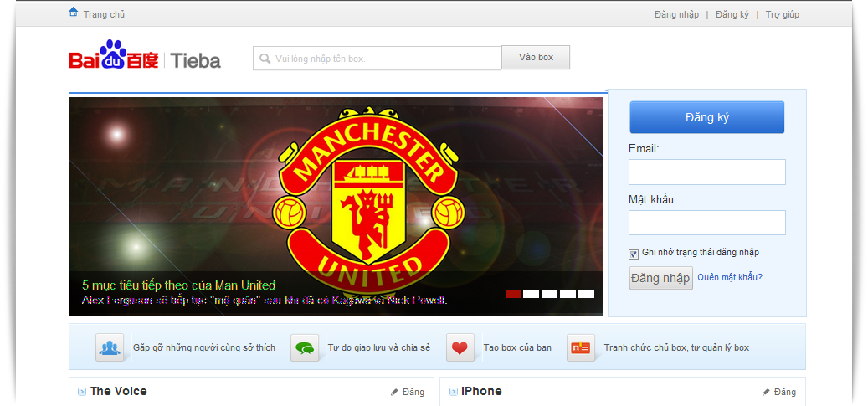The height and width of the screenshot is (406, 868).
Task: Open the Trợ giúp help link
Action: (782, 14)
